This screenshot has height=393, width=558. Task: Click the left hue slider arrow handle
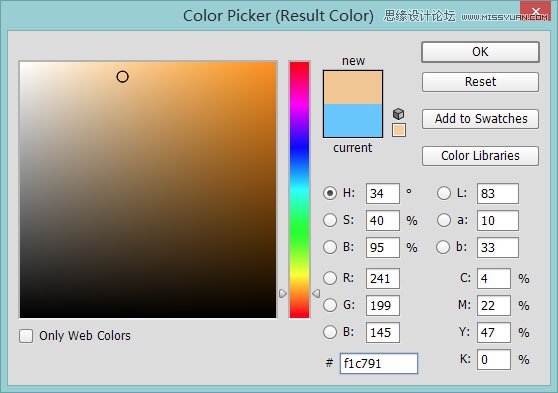coord(283,294)
